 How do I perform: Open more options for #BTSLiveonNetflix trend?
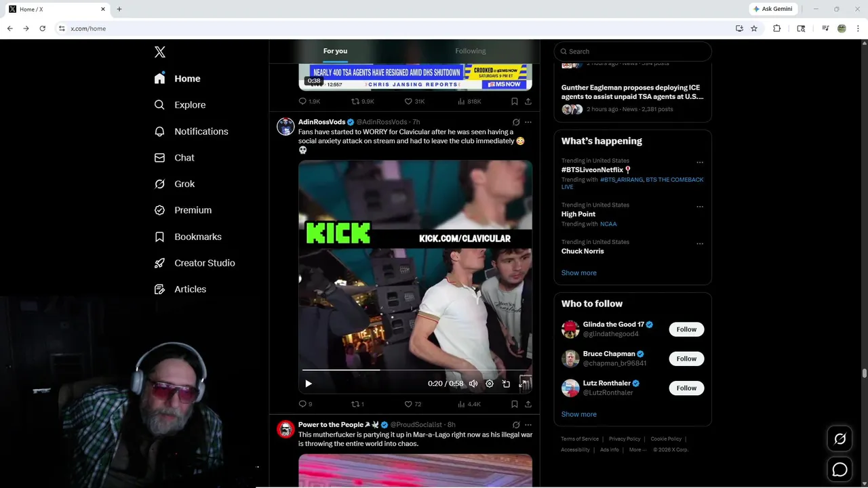(700, 163)
